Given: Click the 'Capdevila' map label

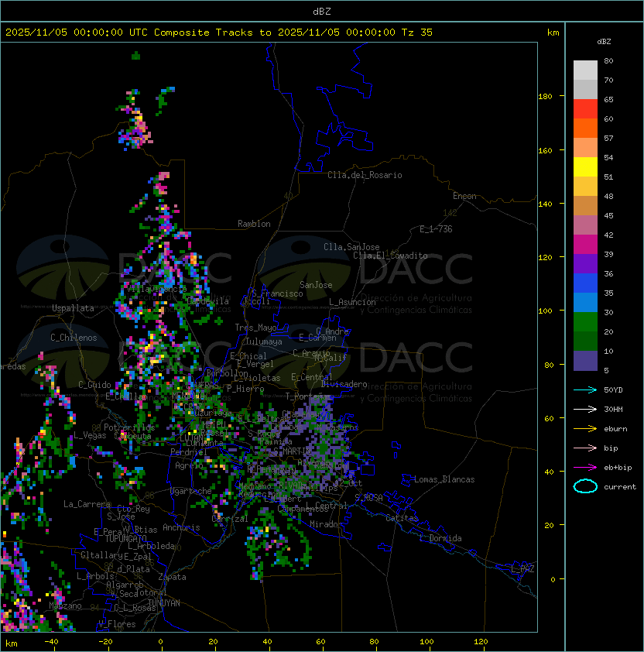Looking at the screenshot, I should (x=208, y=301).
